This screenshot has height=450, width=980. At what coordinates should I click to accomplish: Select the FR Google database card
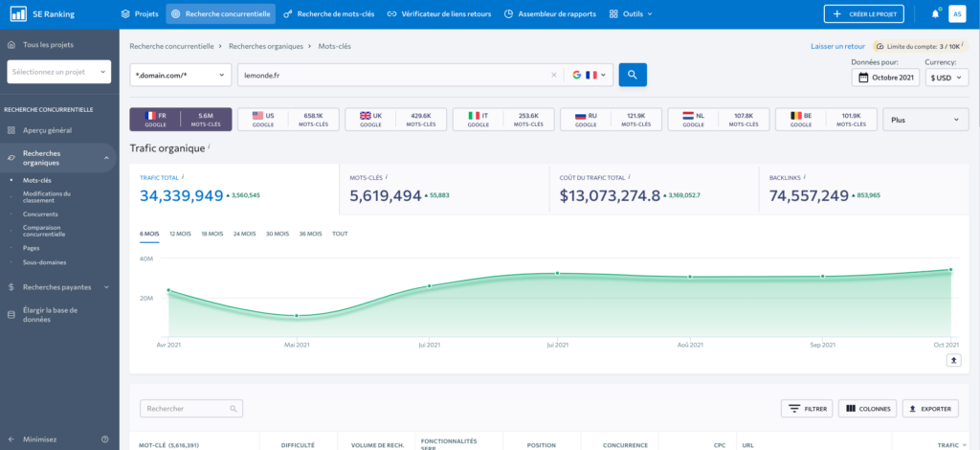181,120
